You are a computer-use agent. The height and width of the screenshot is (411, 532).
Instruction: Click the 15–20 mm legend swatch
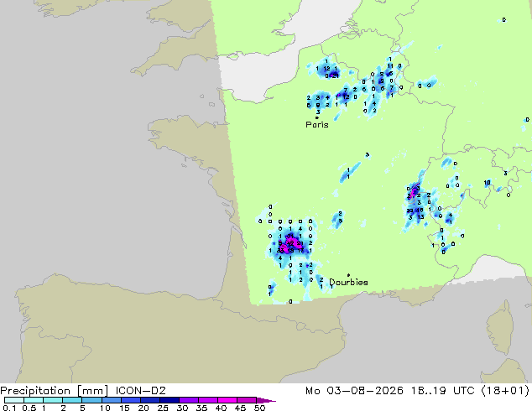coord(130,400)
